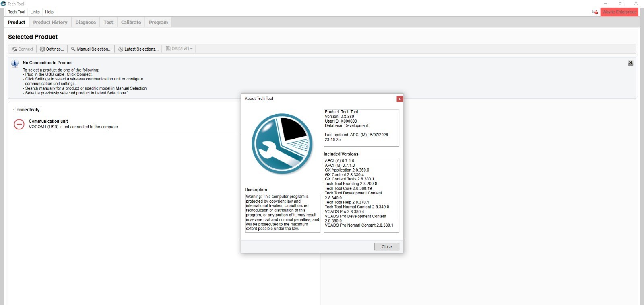
Task: Open the Program tab
Action: 159,22
